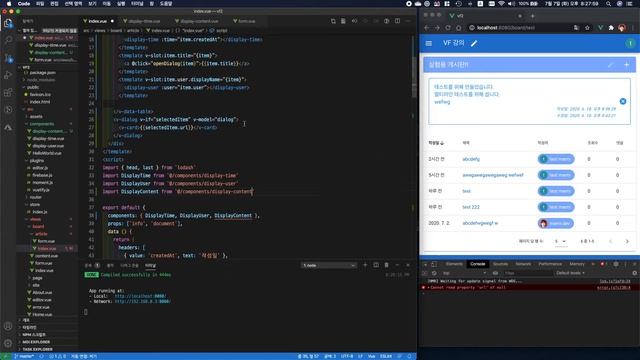Open the Firebase icon in activity bar
The height and width of the screenshot is (360, 640).
pos(8,127)
